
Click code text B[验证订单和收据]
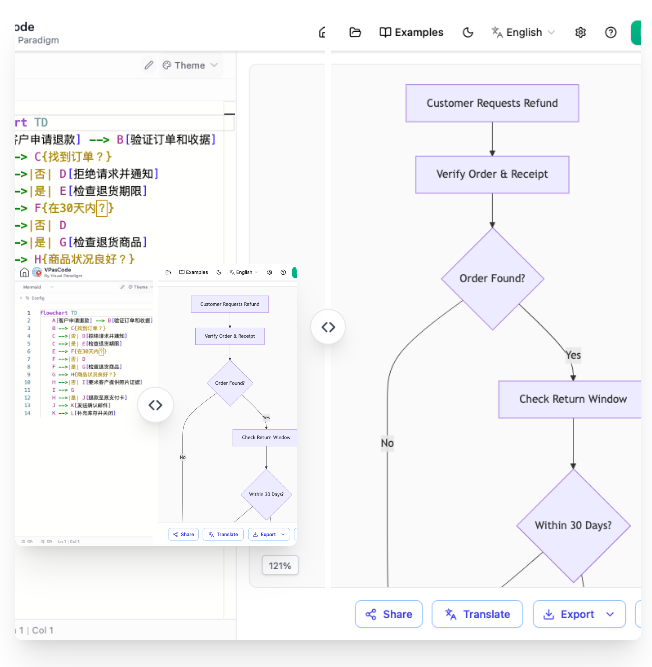(166, 140)
